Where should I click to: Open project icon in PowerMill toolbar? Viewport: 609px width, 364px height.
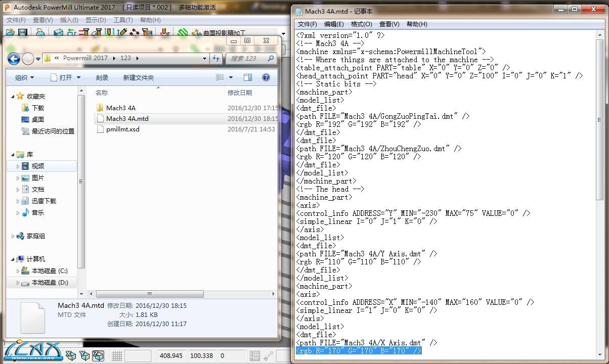(x=10, y=32)
